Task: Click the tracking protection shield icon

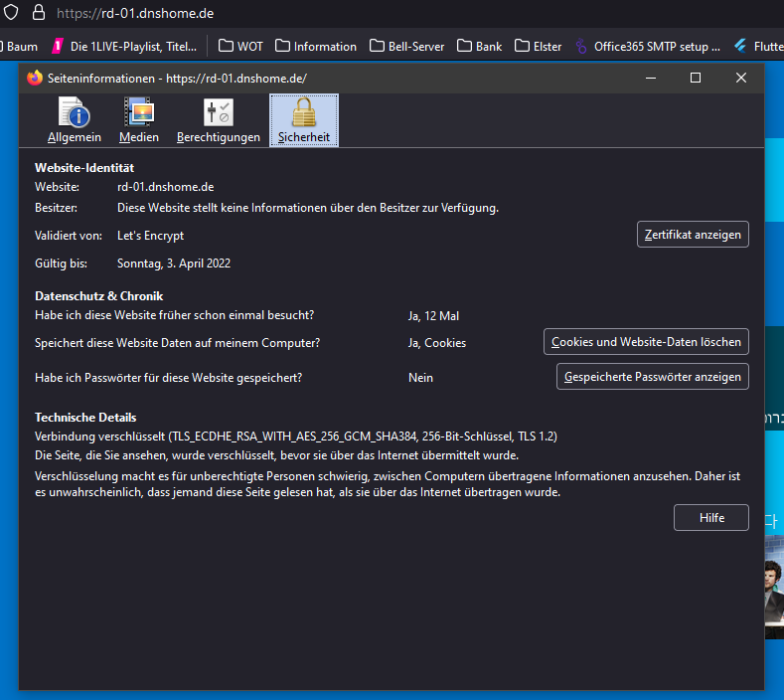Action: [x=10, y=14]
